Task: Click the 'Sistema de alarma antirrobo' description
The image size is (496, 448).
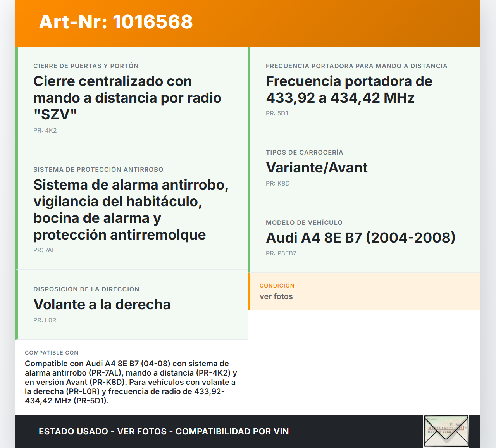Action: click(x=131, y=210)
